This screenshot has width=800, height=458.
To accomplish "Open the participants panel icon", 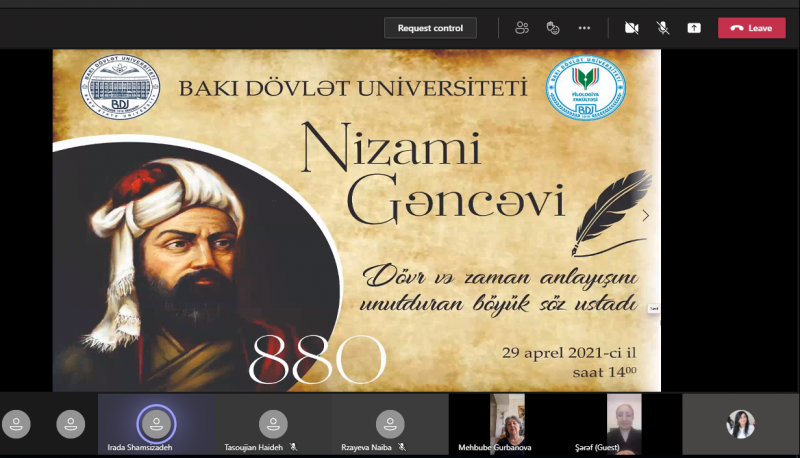I will [x=521, y=28].
